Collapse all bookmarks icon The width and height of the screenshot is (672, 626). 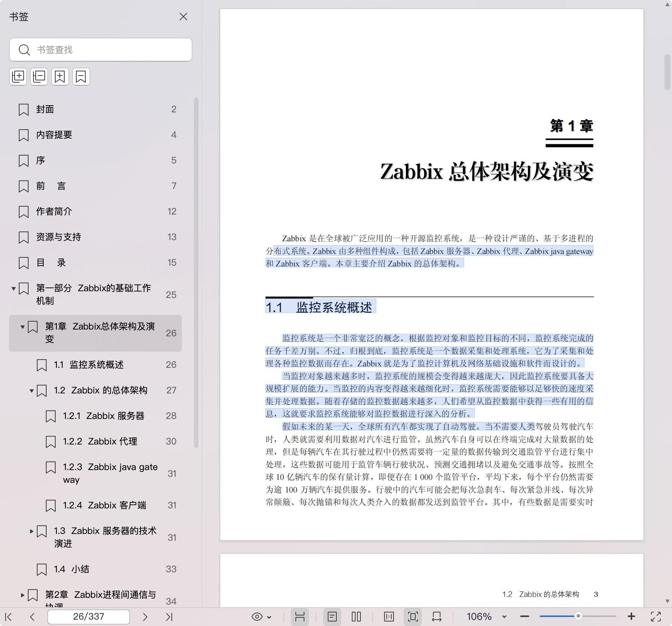coord(39,77)
